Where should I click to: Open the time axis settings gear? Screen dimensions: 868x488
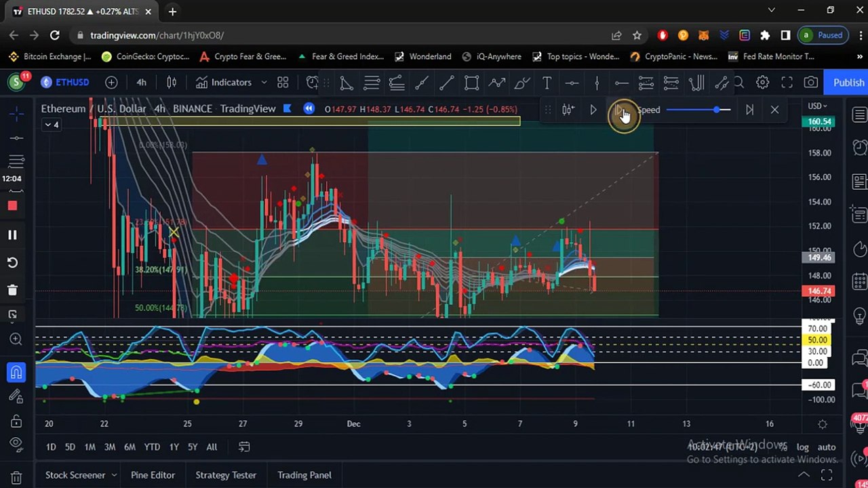[823, 424]
